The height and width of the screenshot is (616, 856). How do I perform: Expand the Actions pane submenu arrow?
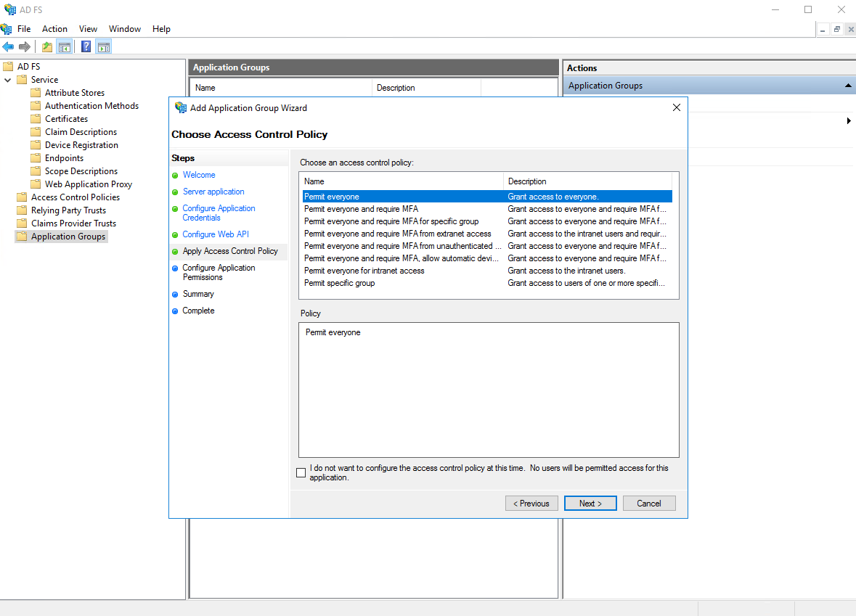click(848, 120)
